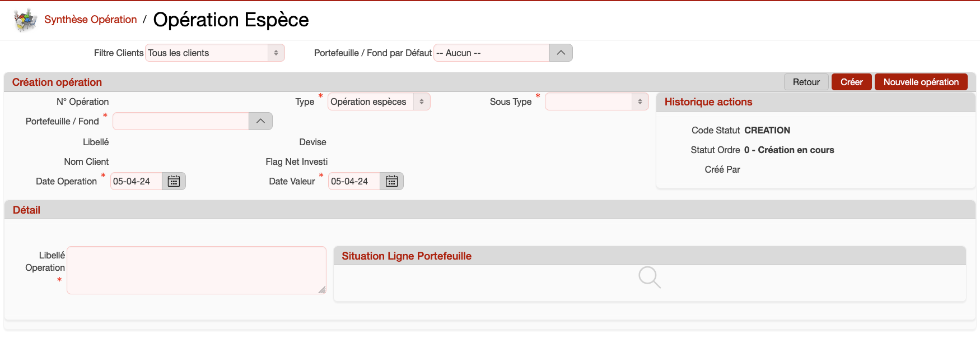The width and height of the screenshot is (980, 342).
Task: Grab the resize handle of Libellé Operation textarea
Action: pyautogui.click(x=322, y=290)
